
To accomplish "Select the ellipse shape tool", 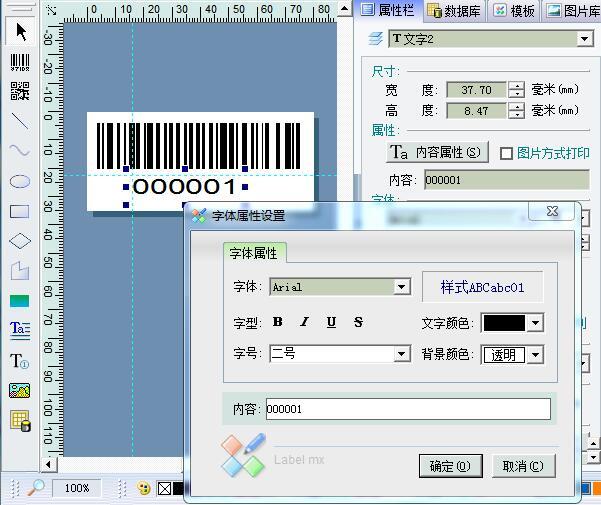I will [20, 181].
